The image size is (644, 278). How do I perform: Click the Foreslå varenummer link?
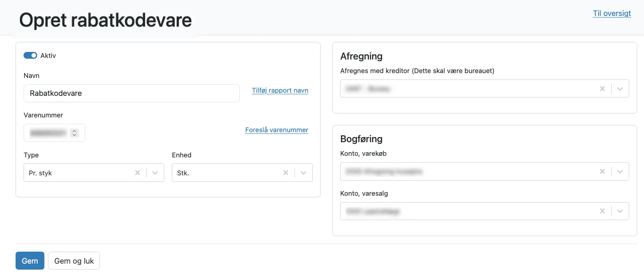point(277,130)
